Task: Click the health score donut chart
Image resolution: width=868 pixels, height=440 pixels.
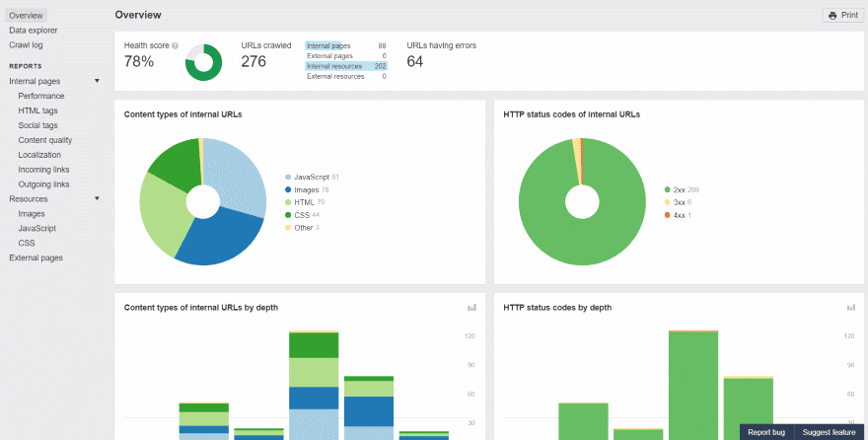Action: (x=204, y=63)
